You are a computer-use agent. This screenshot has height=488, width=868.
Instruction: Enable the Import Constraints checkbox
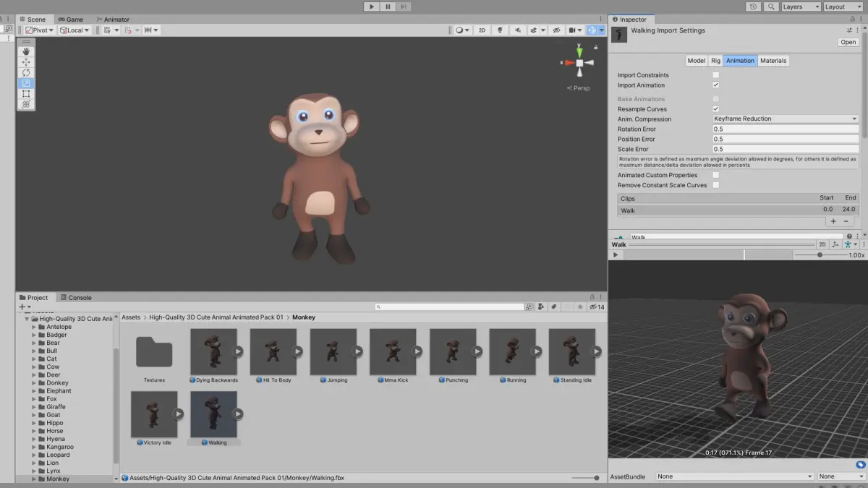tap(716, 75)
